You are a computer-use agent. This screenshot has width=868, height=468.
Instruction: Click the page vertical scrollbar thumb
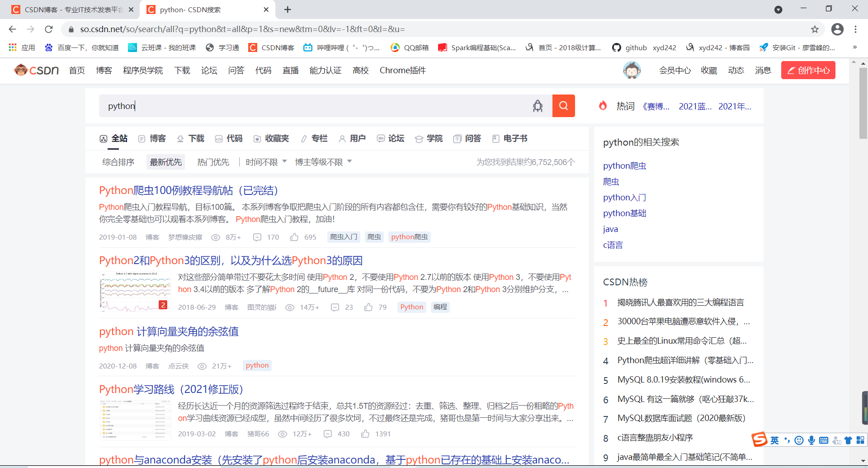click(863, 103)
